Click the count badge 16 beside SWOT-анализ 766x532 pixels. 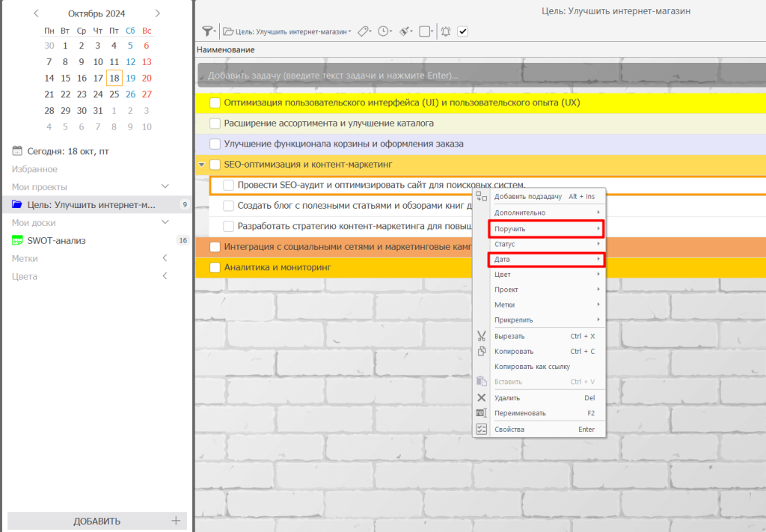click(x=183, y=240)
